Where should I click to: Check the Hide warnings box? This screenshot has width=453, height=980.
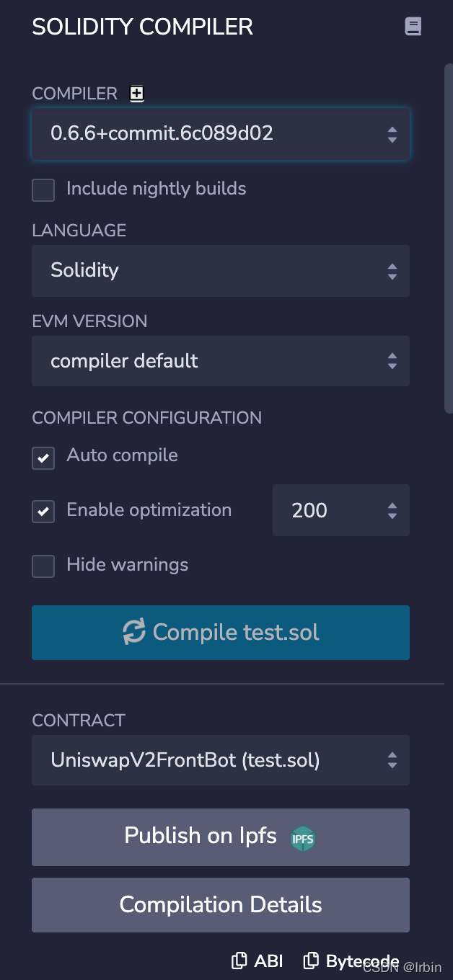[x=43, y=566]
